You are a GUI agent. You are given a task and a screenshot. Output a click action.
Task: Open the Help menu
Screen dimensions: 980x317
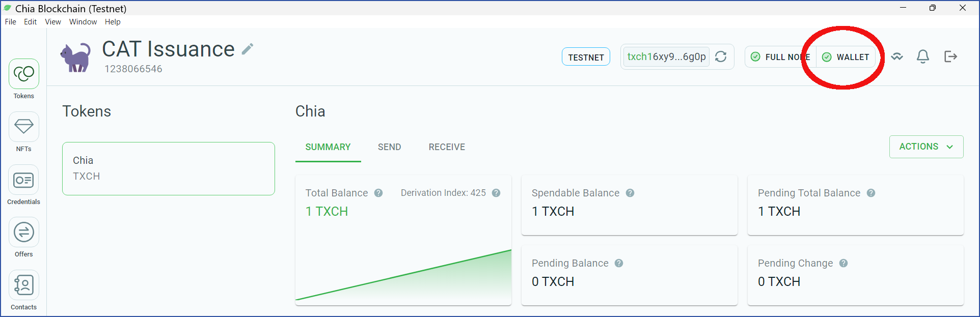[113, 22]
